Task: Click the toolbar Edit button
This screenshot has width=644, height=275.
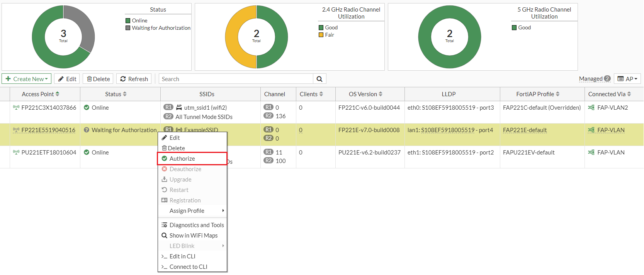Action: 67,79
